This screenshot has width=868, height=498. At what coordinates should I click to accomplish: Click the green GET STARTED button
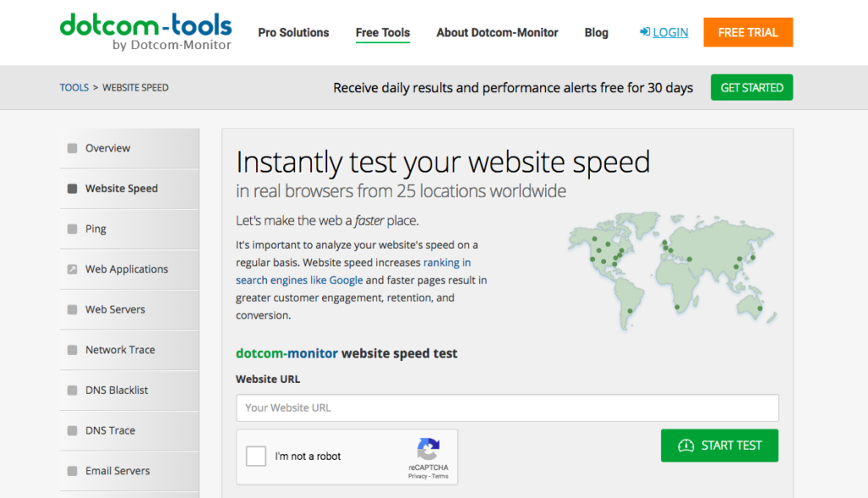coord(752,87)
